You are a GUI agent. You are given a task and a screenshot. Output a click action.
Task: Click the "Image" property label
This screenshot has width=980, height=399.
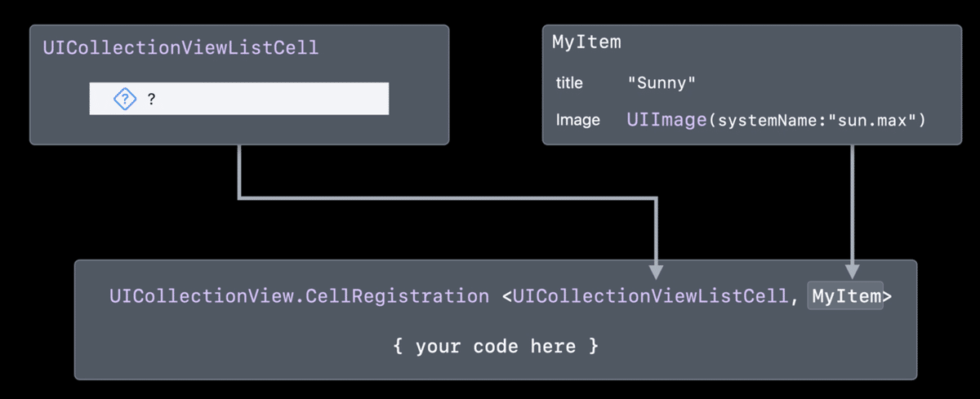pos(577,120)
